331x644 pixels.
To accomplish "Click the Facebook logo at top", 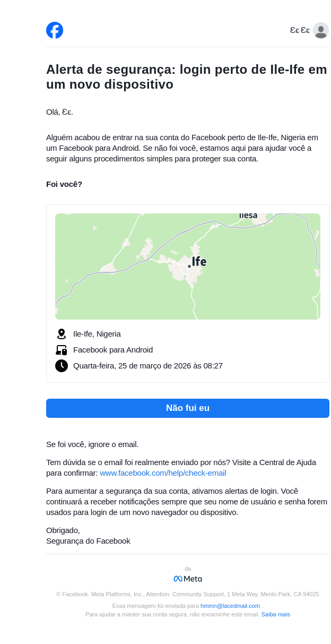I will (x=55, y=30).
